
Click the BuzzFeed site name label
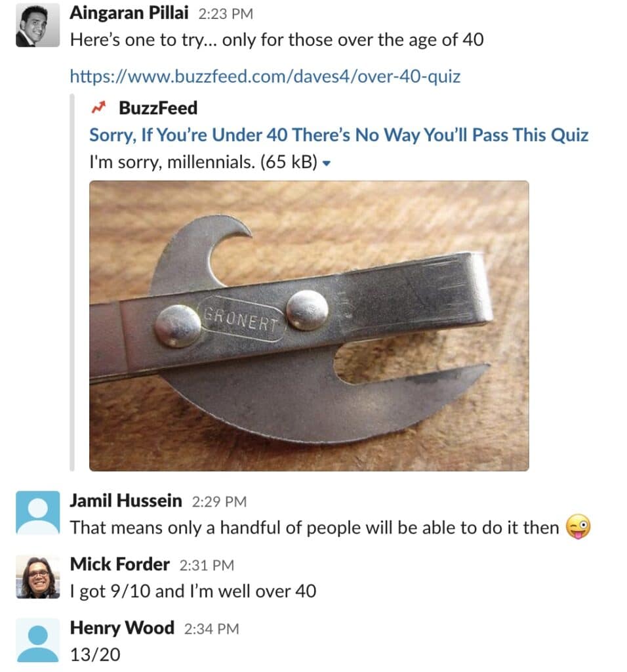point(158,108)
